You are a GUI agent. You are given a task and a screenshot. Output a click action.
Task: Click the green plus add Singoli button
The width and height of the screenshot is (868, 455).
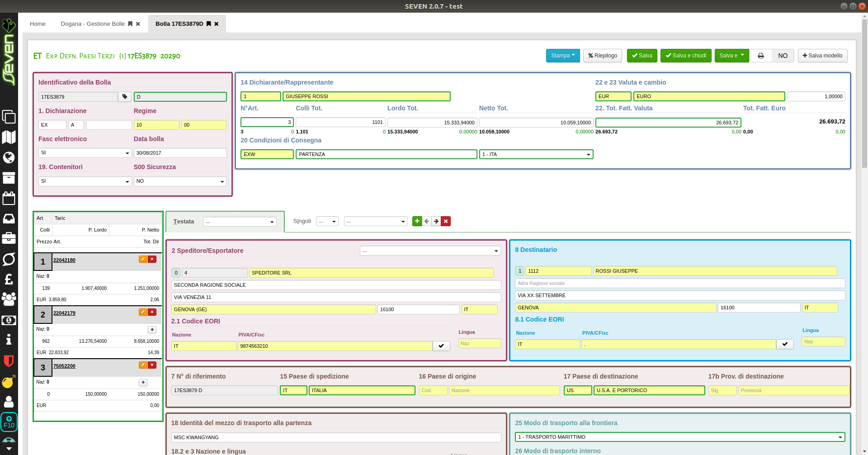pos(417,221)
